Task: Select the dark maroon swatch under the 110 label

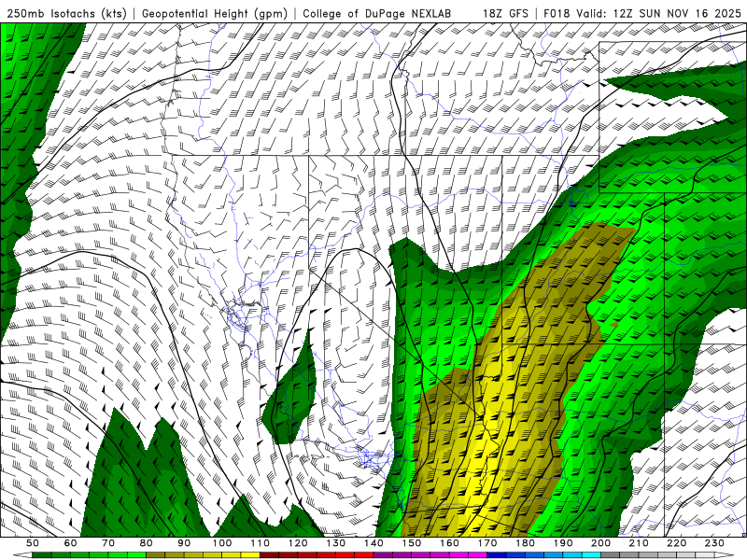Action: 269,554
